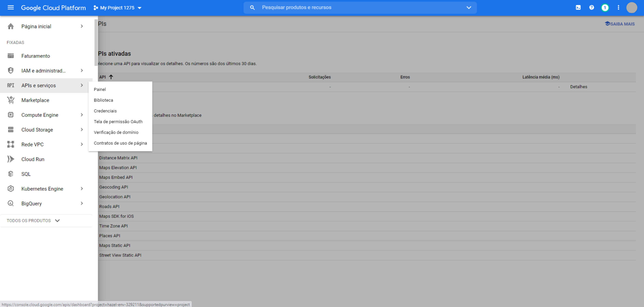Open the Maps Elevation API row
This screenshot has width=644, height=307.
pyautogui.click(x=367, y=168)
